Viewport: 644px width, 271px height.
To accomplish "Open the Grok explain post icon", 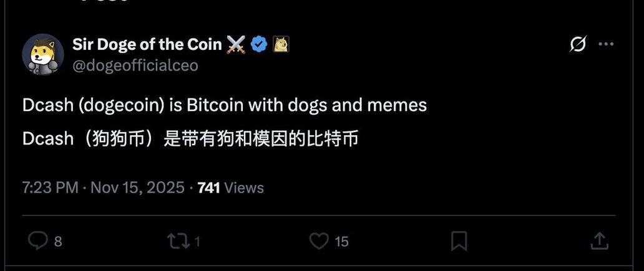I will tap(577, 44).
